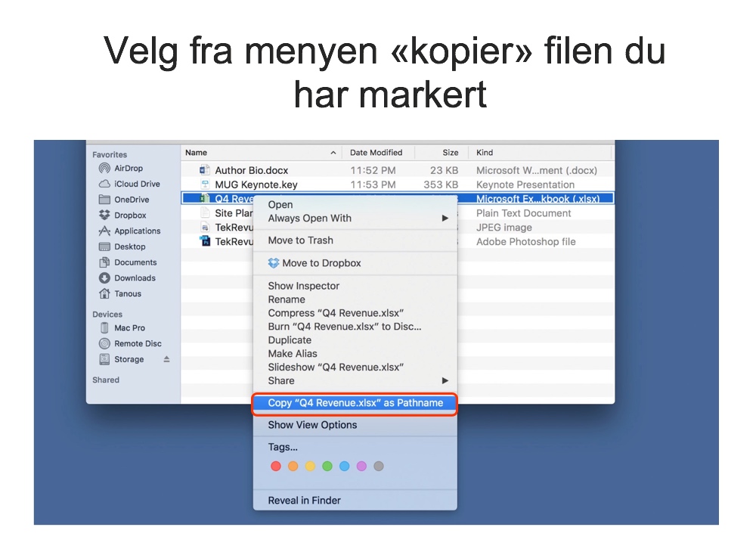Select the Dropbox sidebar icon
This screenshot has width=756, height=552.
point(105,216)
